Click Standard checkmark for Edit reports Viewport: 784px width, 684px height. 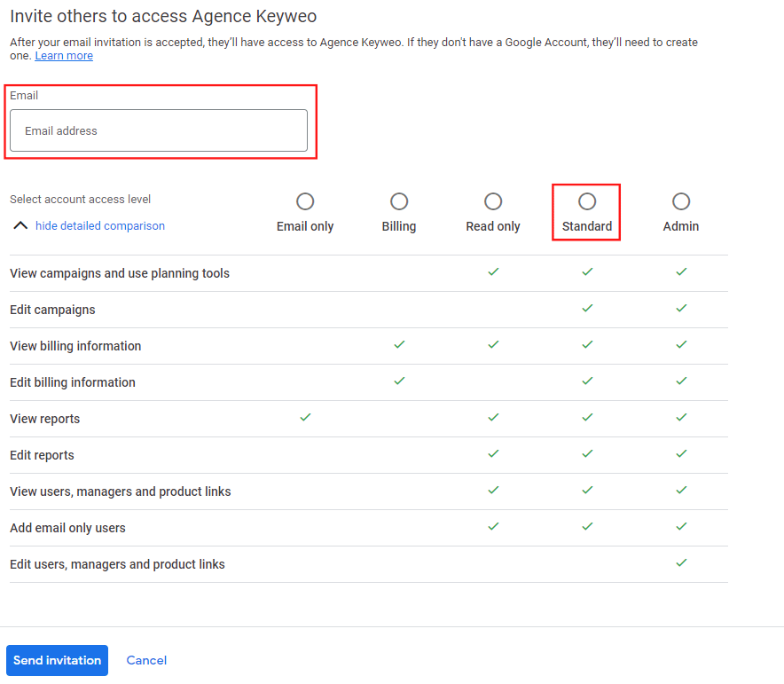point(587,453)
